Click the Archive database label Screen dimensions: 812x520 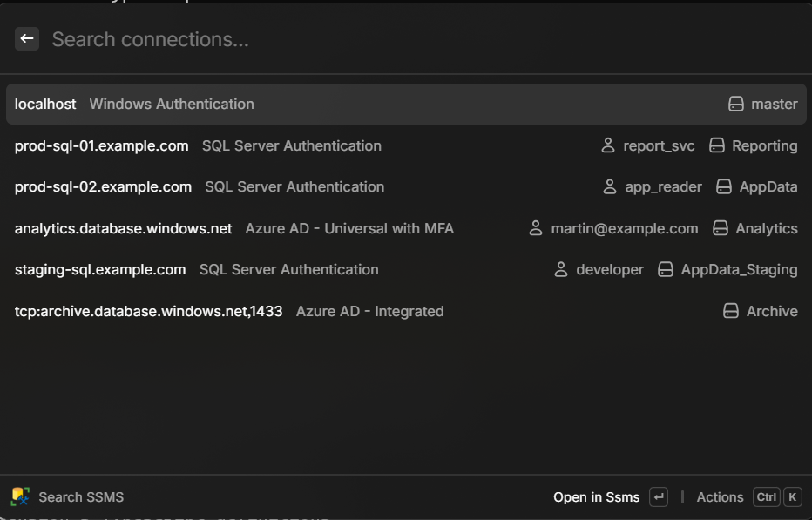coord(772,311)
